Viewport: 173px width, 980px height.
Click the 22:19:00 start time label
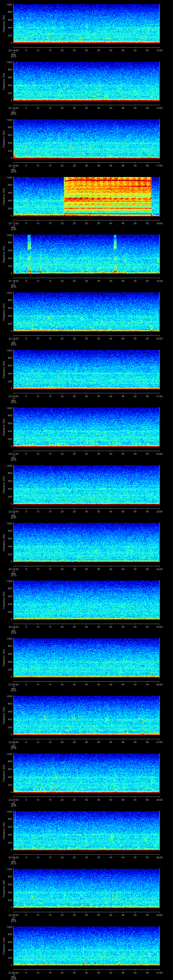point(13,339)
